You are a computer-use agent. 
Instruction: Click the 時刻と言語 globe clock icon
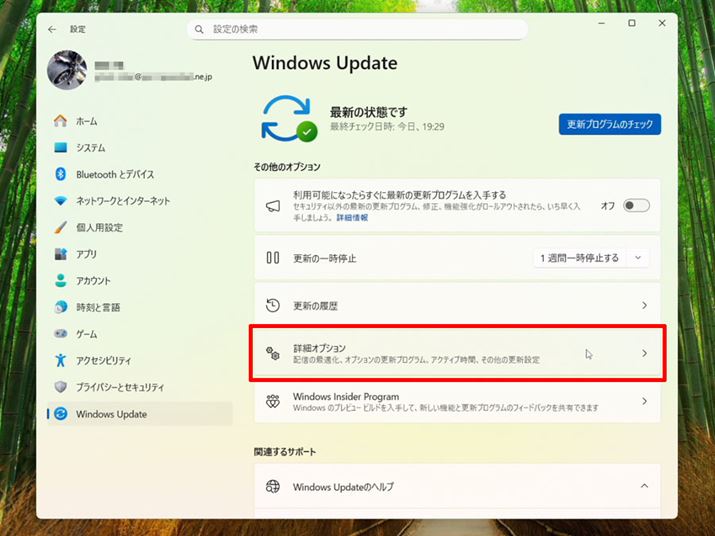[60, 307]
